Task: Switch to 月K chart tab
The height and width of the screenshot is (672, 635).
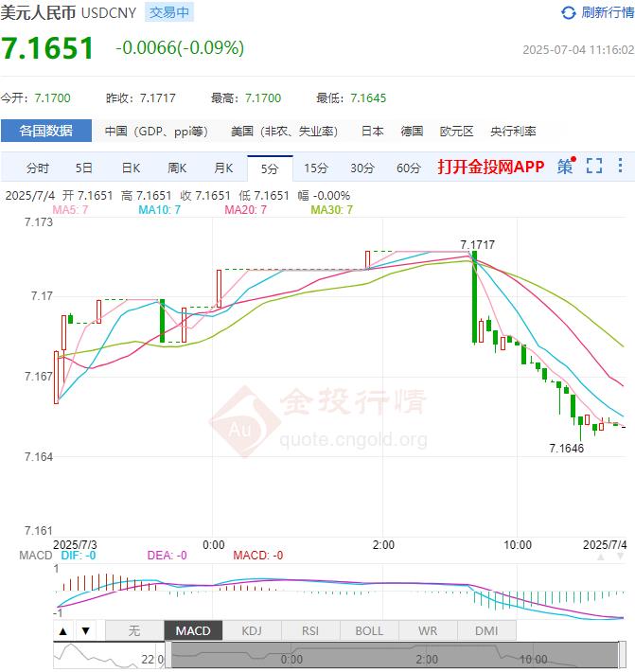Action: pos(223,168)
